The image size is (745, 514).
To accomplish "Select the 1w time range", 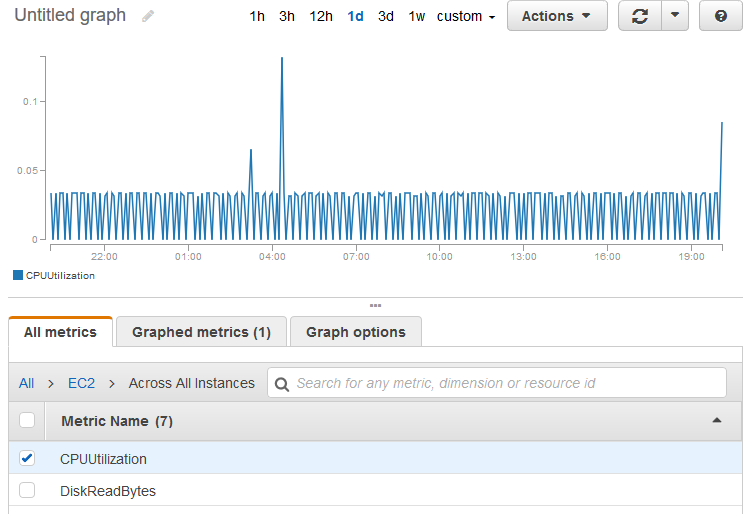I will (x=416, y=17).
